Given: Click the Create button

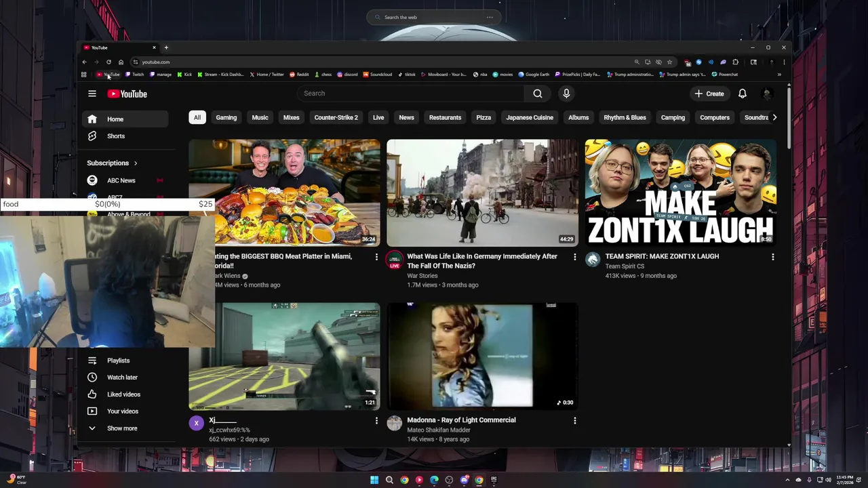Looking at the screenshot, I should click(x=709, y=94).
